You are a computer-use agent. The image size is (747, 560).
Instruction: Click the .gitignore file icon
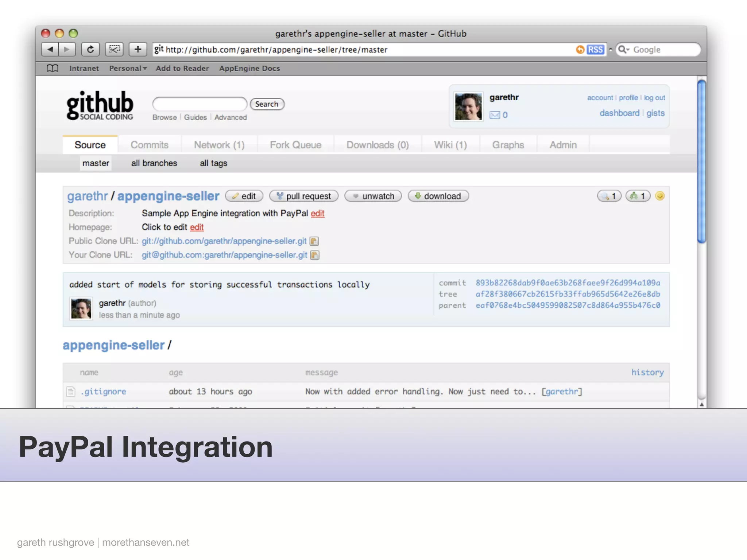click(71, 392)
